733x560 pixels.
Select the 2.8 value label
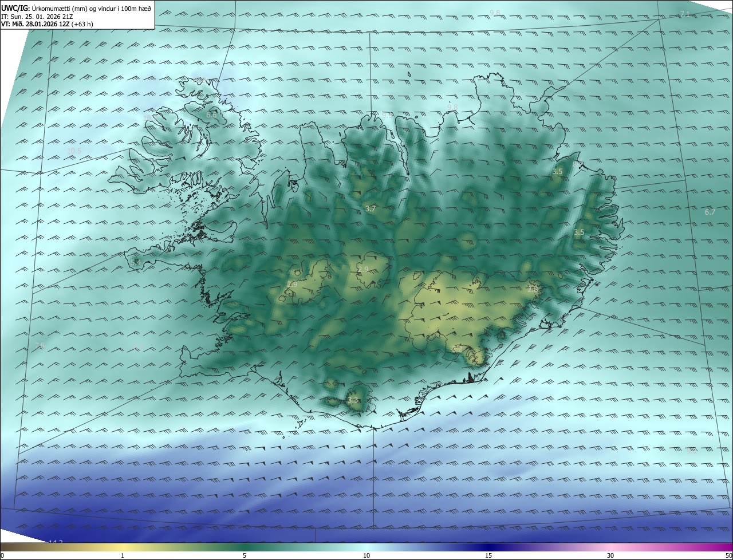click(533, 289)
